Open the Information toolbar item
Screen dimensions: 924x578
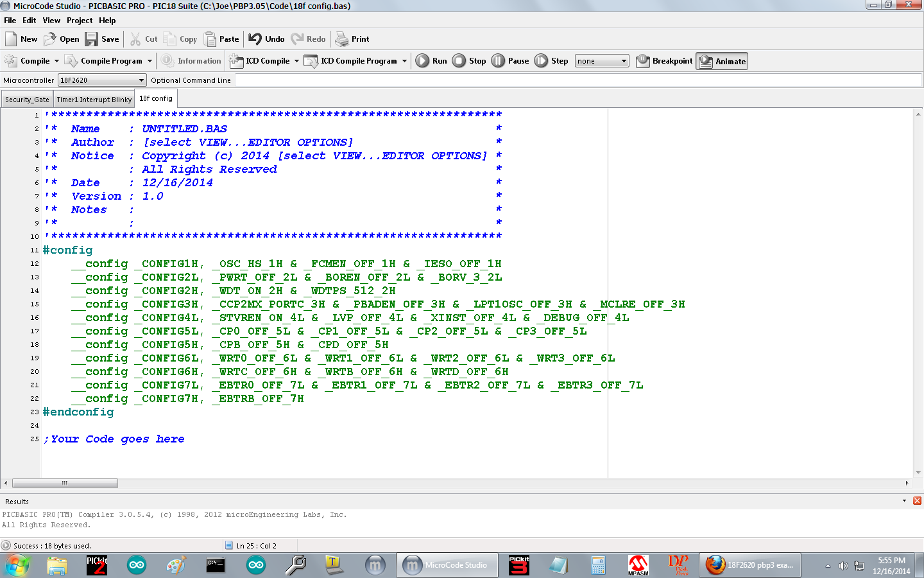(x=191, y=61)
